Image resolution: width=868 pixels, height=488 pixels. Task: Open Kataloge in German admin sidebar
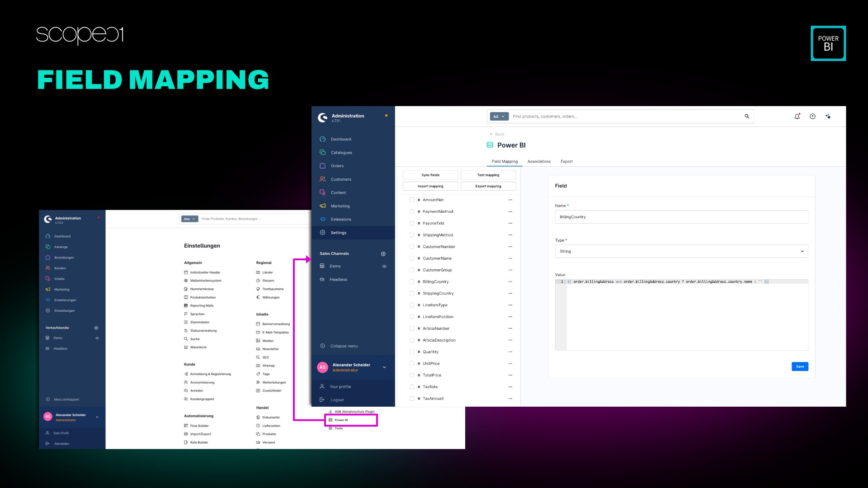pos(61,247)
